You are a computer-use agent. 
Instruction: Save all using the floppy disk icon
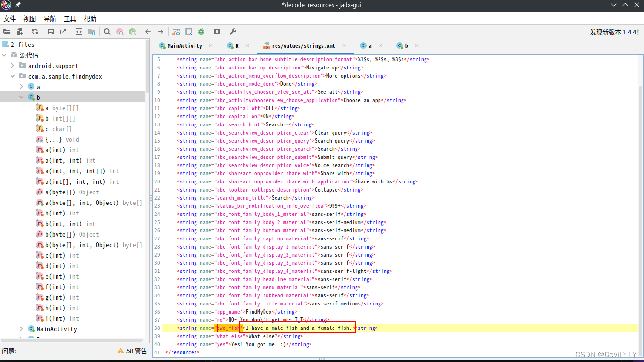click(51, 32)
